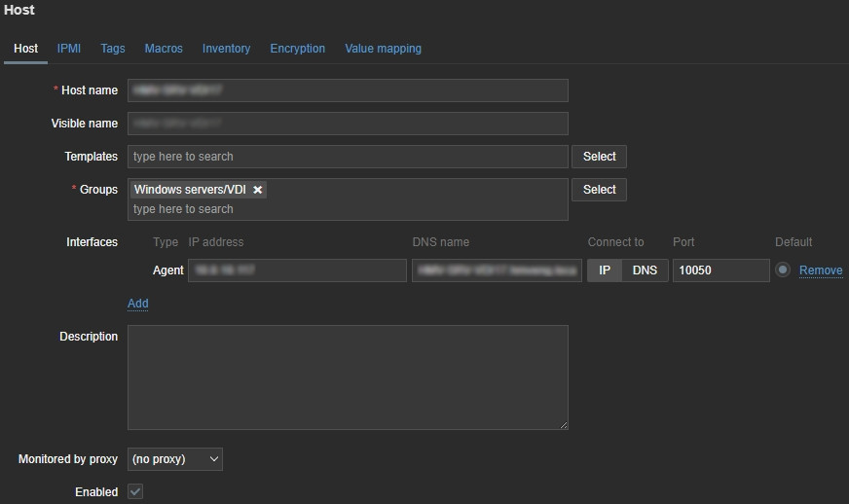Click the Templates search field
This screenshot has width=849, height=504.
click(x=348, y=157)
